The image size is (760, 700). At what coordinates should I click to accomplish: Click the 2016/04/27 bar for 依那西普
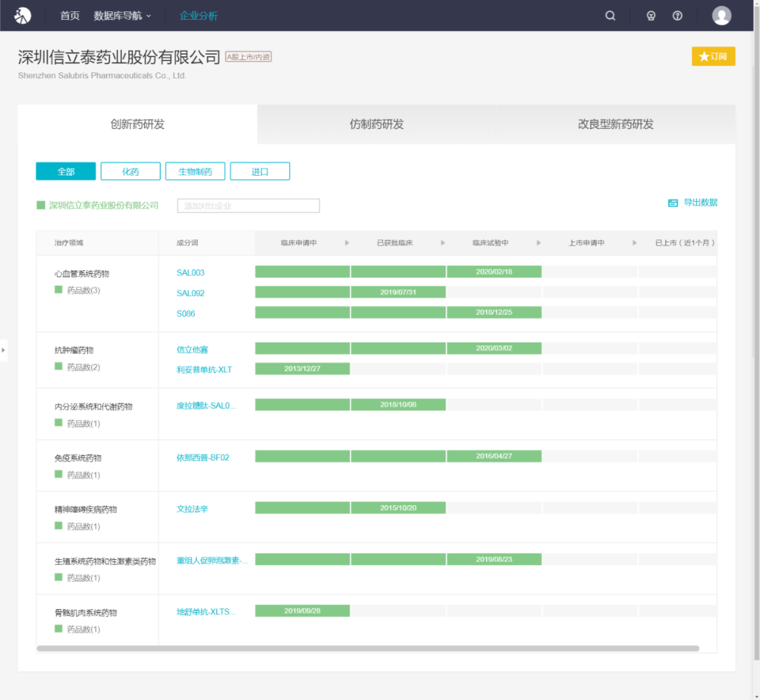[x=494, y=457]
